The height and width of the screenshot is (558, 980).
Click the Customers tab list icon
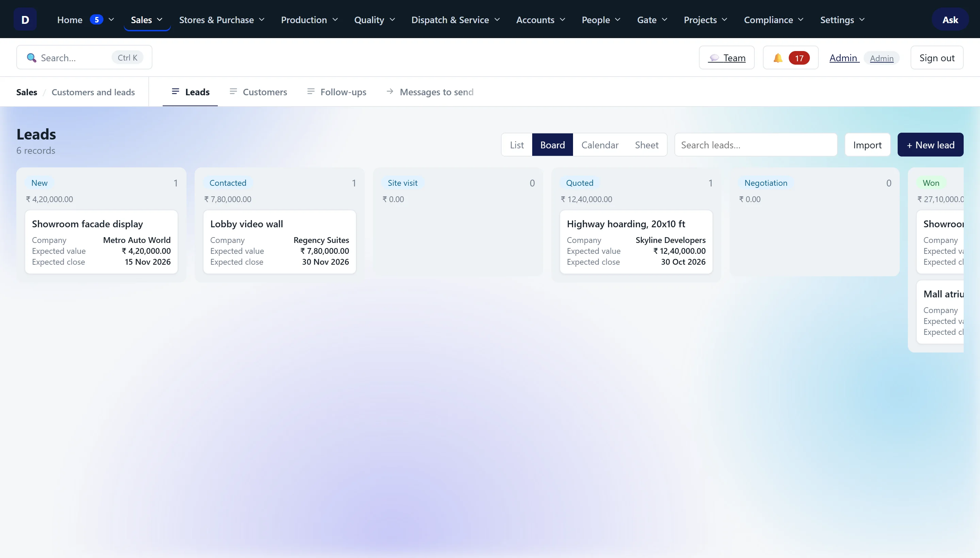click(x=233, y=91)
